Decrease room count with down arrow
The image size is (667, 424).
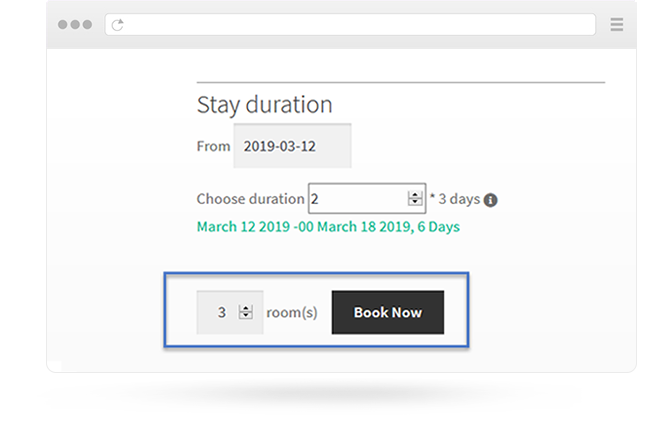pos(245,315)
